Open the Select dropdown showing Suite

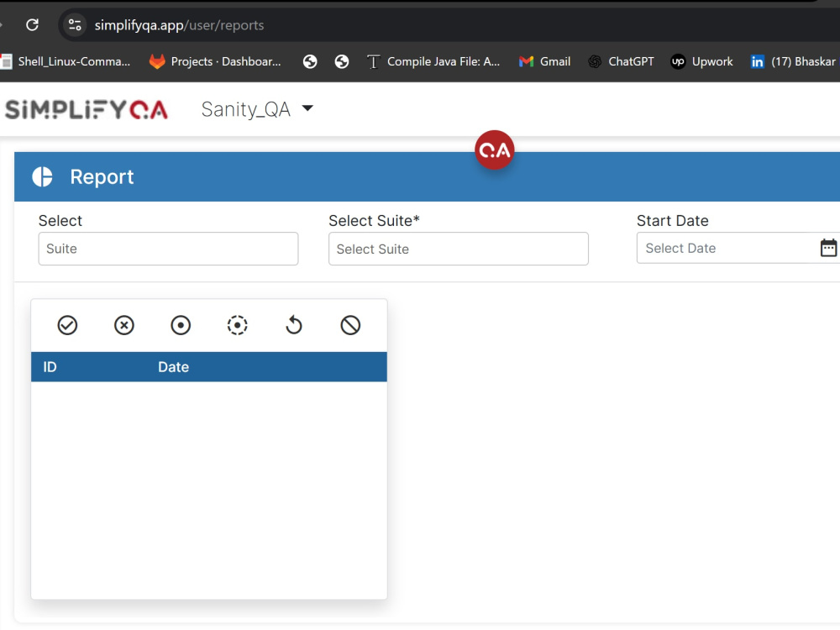(168, 249)
